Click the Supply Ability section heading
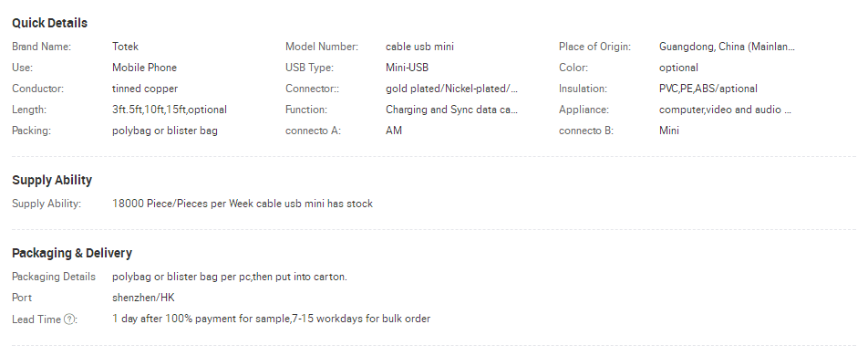Viewport: 868px width, 356px height. [52, 180]
